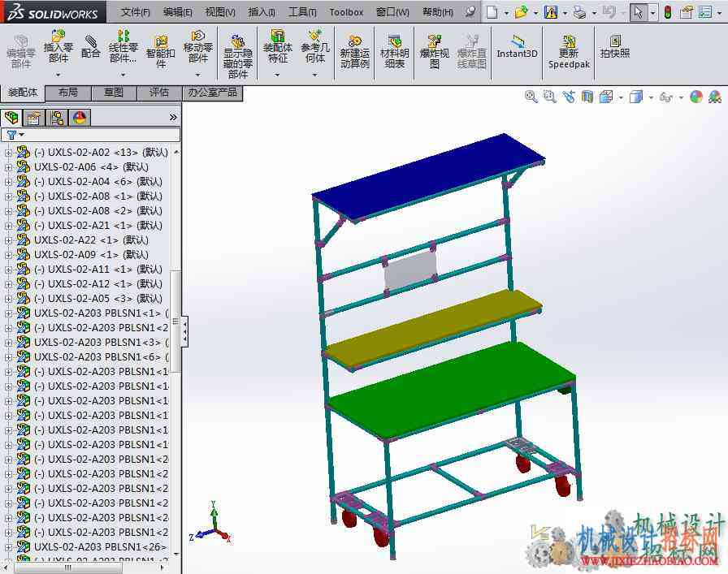Switch to the Evaluate (评估) tab

[158, 93]
